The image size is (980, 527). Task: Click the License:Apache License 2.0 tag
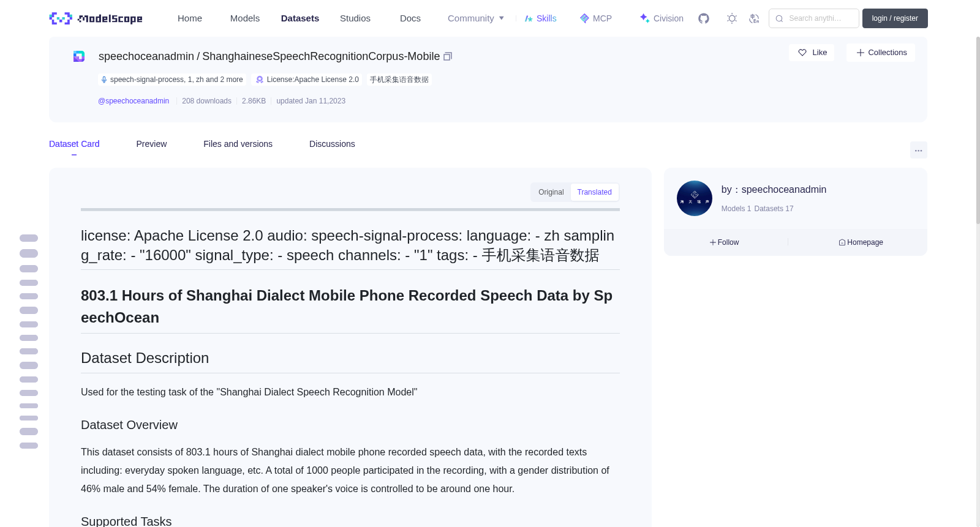[x=307, y=80]
